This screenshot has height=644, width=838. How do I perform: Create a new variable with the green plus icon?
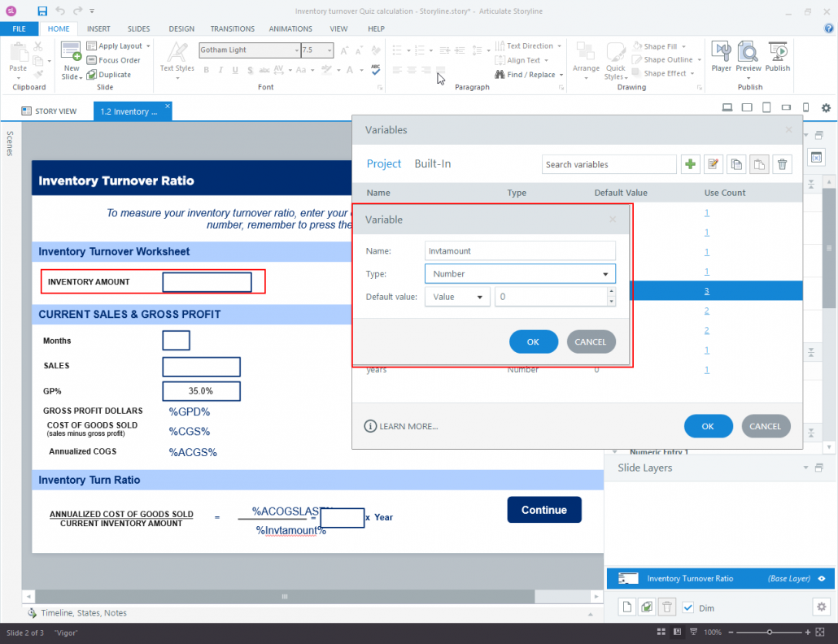(x=690, y=164)
